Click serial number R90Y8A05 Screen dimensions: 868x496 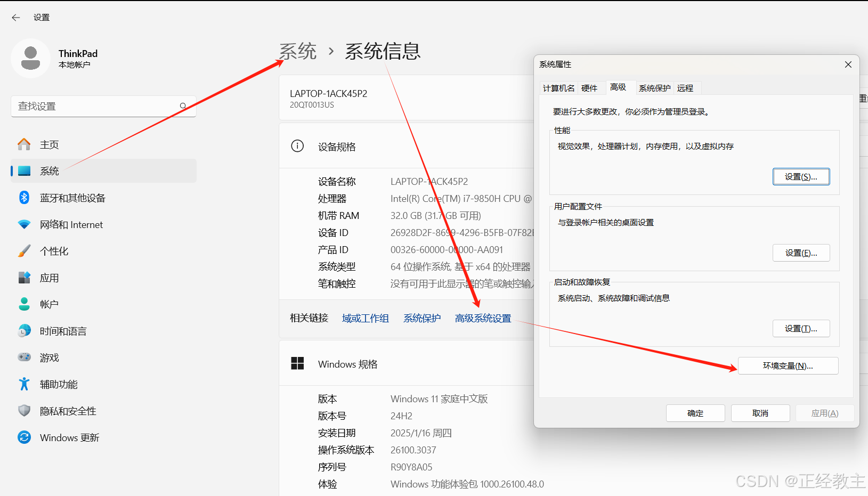[411, 467]
